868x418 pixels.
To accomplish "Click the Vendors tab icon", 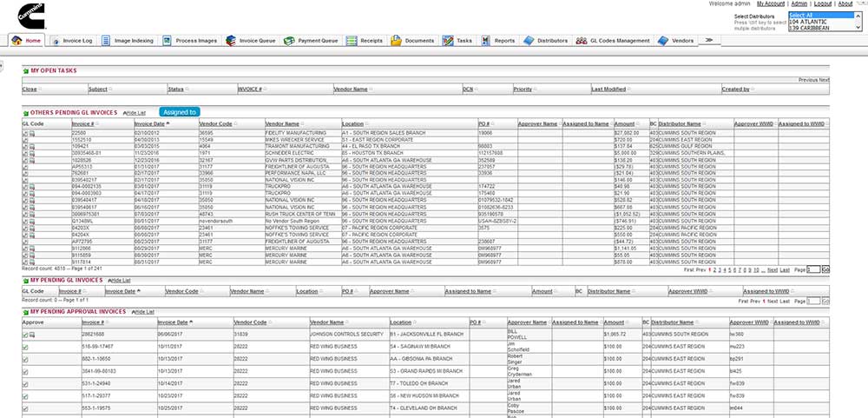I will point(663,41).
